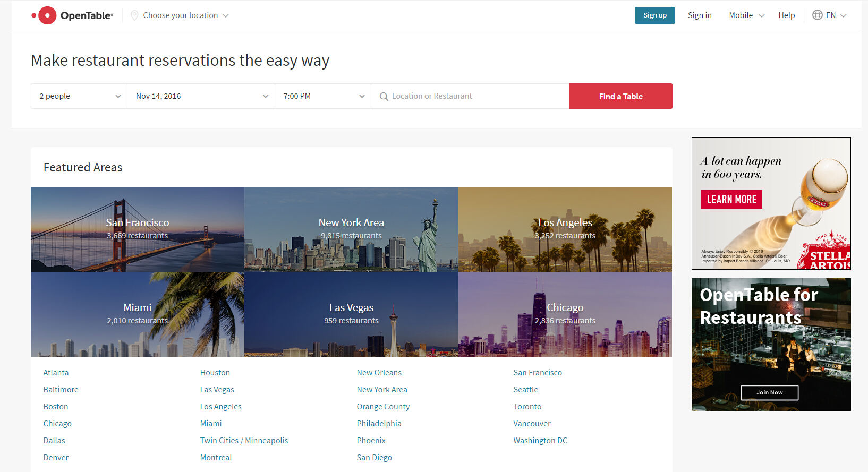Select the Seattle link
This screenshot has width=868, height=472.
coord(526,390)
